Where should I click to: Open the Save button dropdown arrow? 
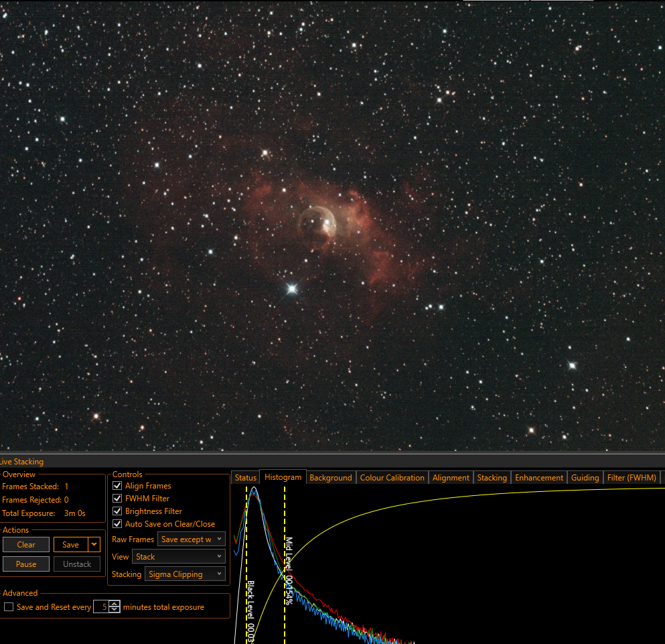pyautogui.click(x=94, y=545)
